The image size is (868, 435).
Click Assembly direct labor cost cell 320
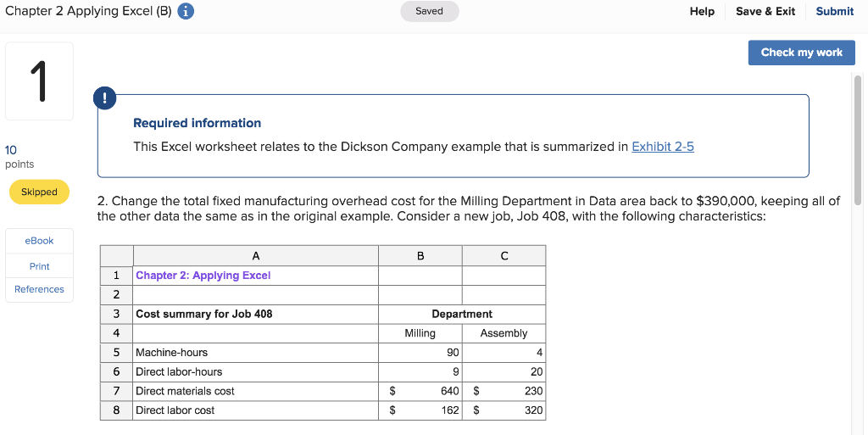tap(504, 410)
